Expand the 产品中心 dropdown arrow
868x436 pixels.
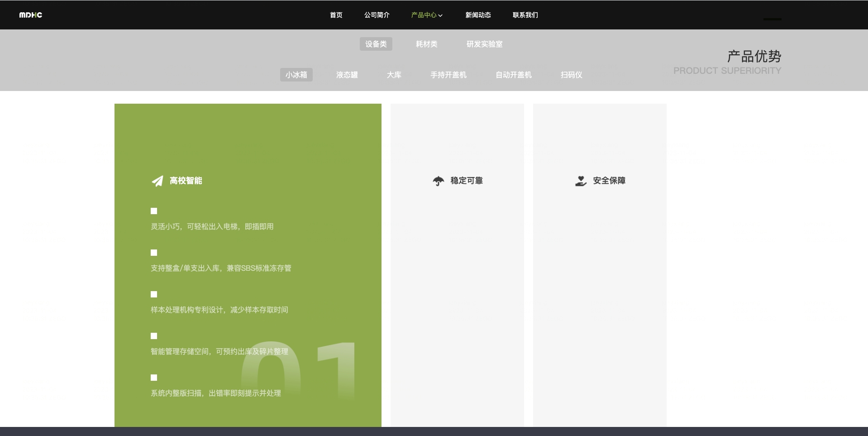(440, 15)
